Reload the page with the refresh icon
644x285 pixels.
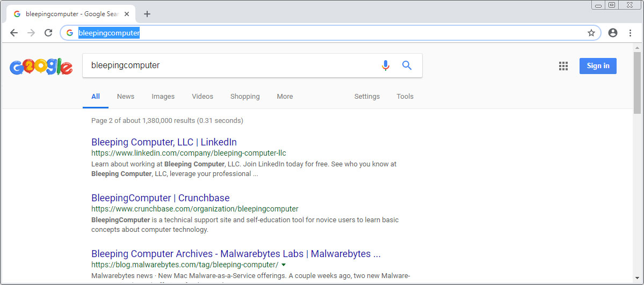tap(48, 33)
